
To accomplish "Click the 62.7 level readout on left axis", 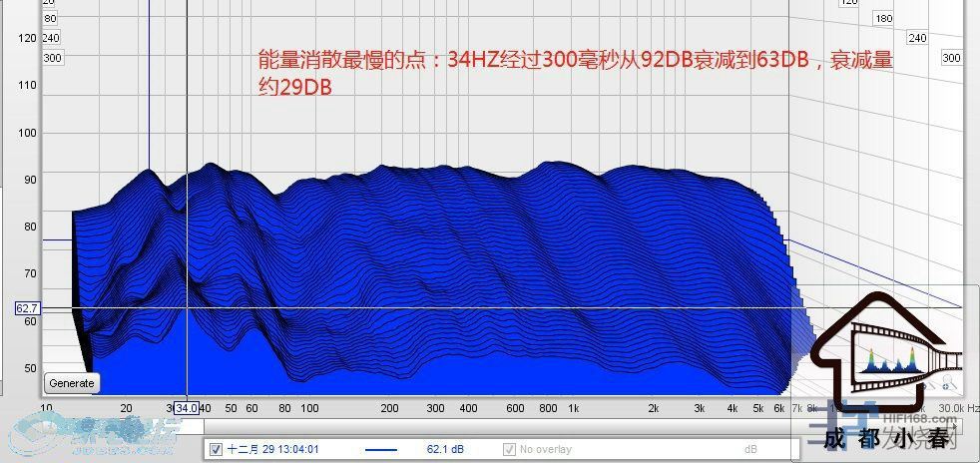I will pyautogui.click(x=26, y=309).
